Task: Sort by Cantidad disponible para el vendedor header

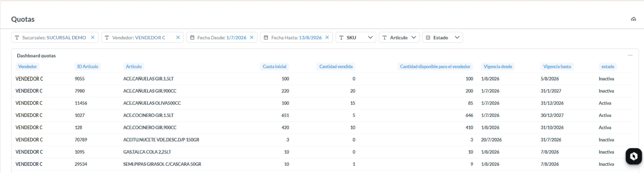Action: 435,66
